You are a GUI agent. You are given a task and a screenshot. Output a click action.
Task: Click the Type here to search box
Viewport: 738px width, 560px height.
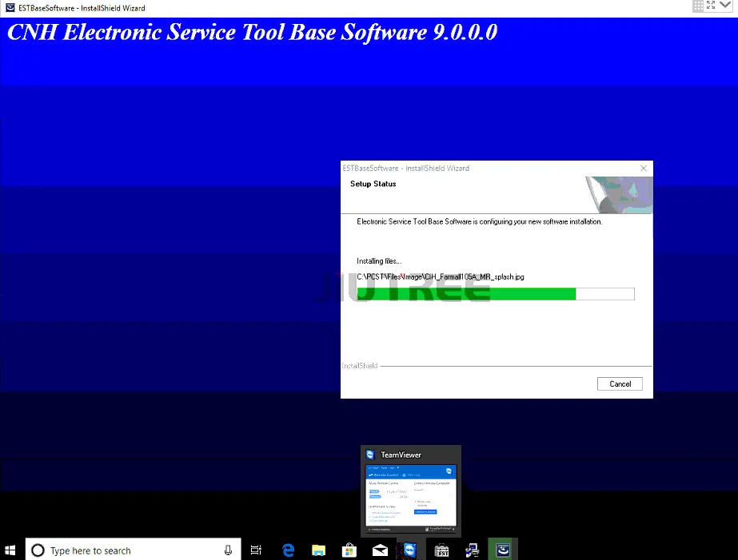(134, 550)
